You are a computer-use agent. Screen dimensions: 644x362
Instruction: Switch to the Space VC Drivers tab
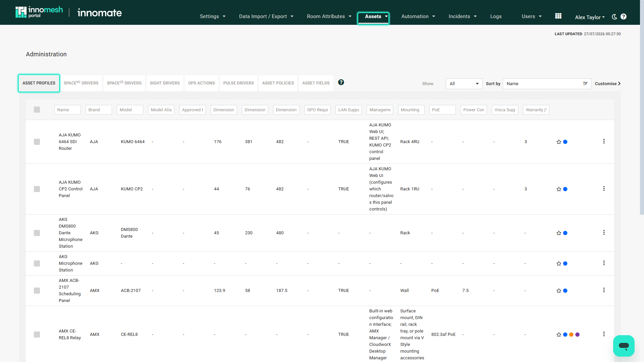click(x=81, y=83)
